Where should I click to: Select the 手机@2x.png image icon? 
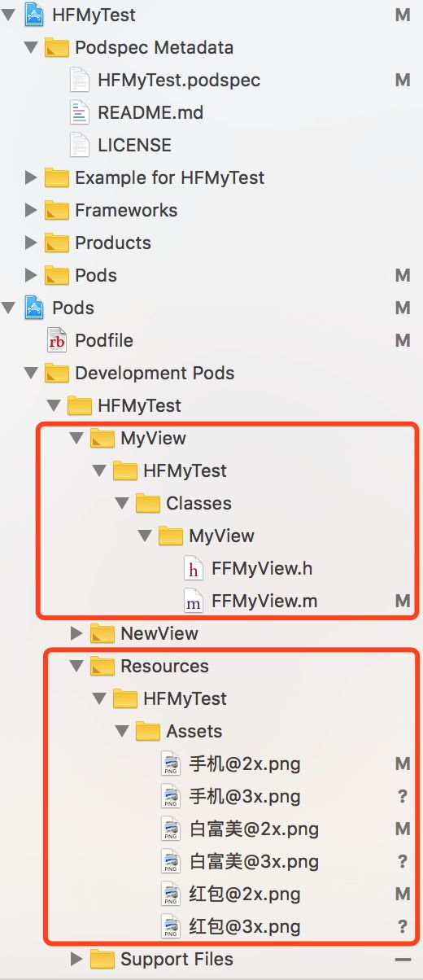pyautogui.click(x=171, y=763)
